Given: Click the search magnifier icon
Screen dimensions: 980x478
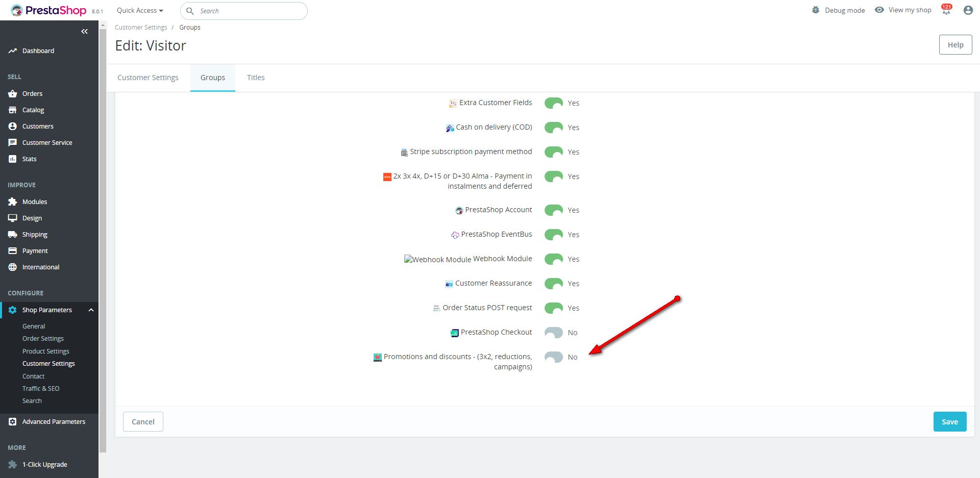Looking at the screenshot, I should (190, 11).
